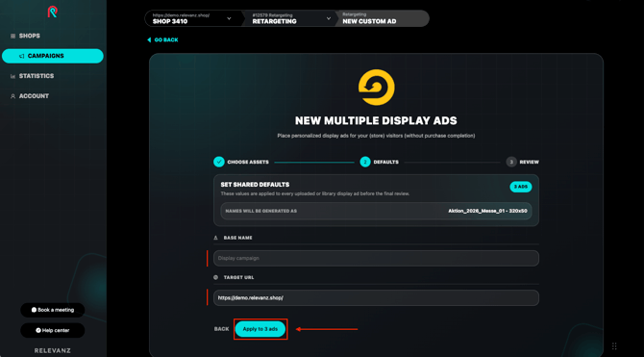Click Apply to 3 ads button
Viewport: 644px width, 357px height.
pos(260,329)
